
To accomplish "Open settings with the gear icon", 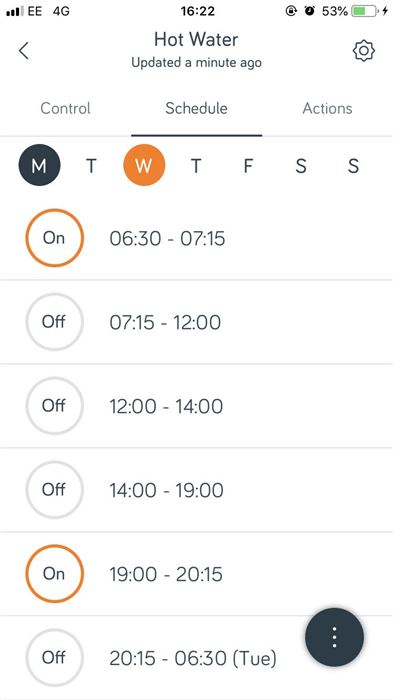I will click(x=364, y=51).
